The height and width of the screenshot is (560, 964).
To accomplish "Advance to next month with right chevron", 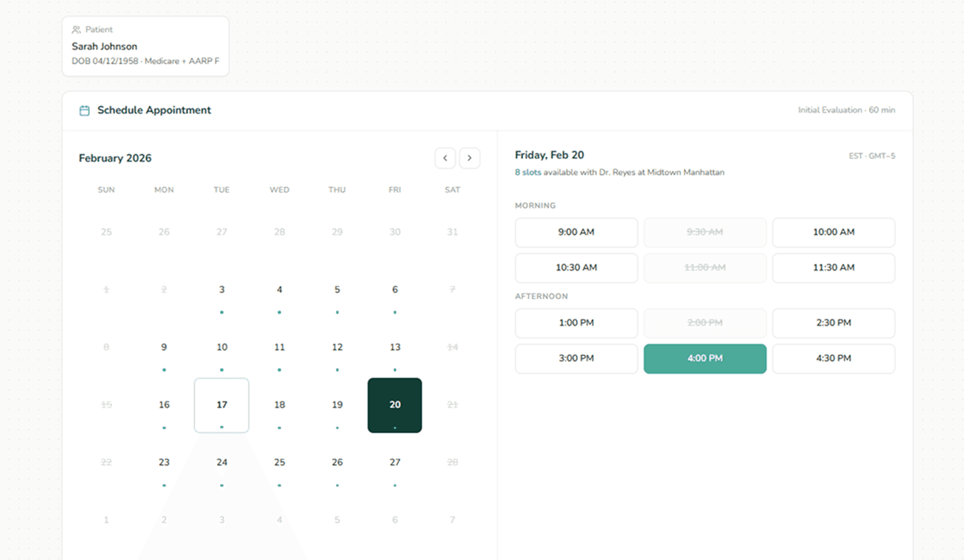I will coord(469,158).
